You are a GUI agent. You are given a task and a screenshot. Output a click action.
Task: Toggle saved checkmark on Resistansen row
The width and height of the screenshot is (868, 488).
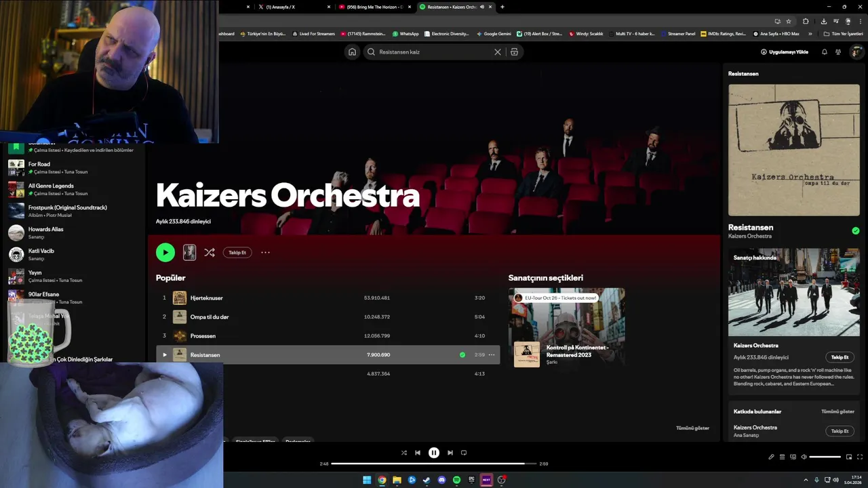(462, 354)
